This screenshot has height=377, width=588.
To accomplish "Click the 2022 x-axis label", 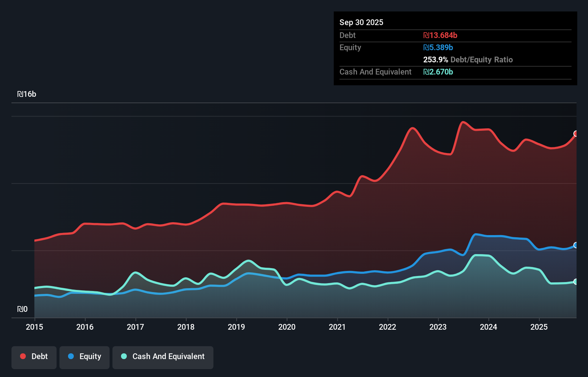I will (x=387, y=327).
